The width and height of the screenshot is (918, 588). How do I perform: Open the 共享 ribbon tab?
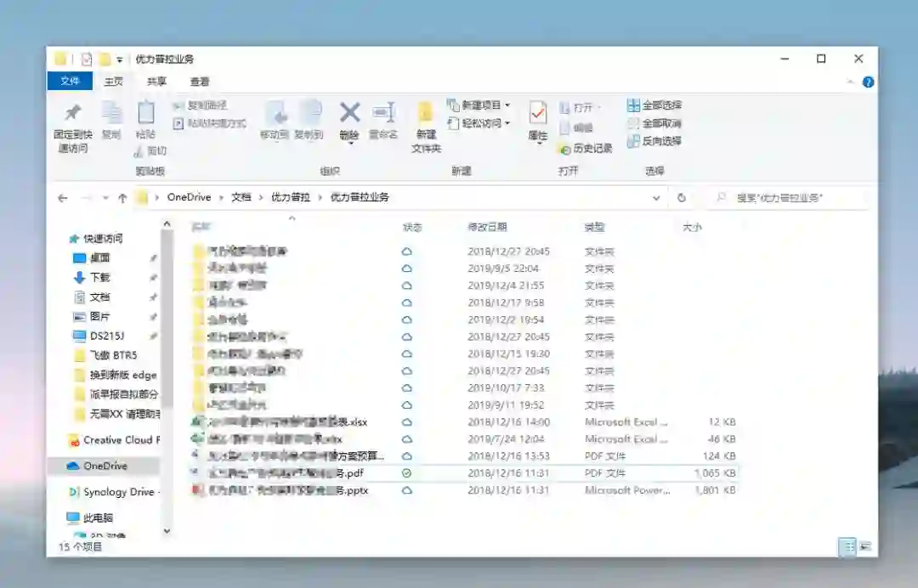[156, 82]
